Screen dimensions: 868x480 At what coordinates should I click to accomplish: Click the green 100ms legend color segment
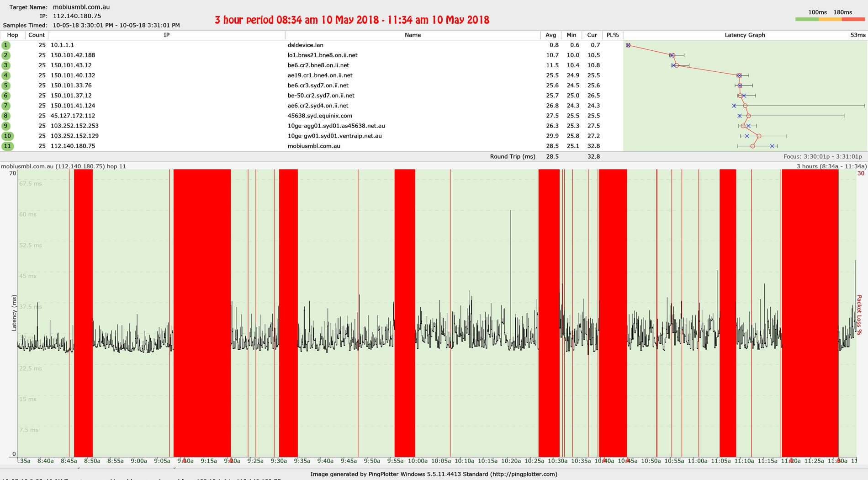[807, 19]
